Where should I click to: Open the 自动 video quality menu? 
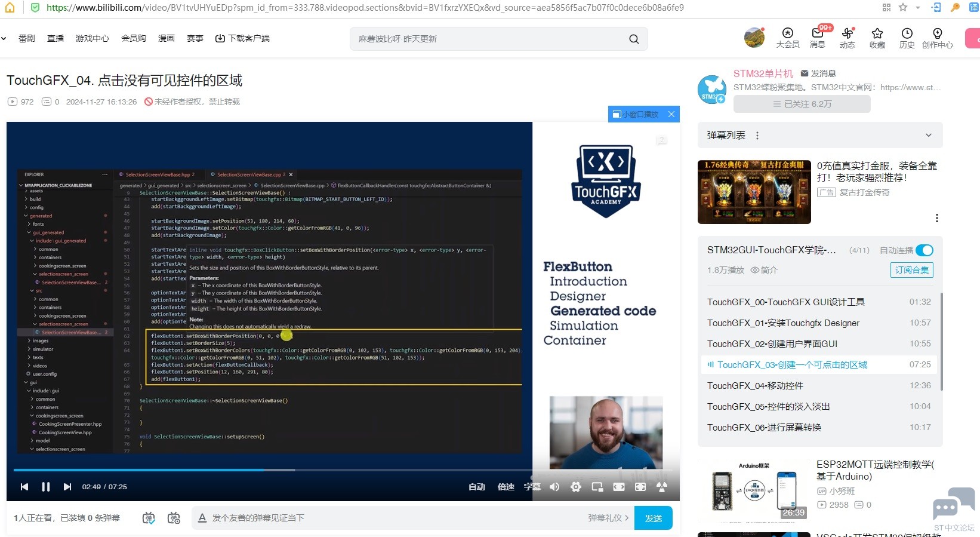tap(476, 487)
